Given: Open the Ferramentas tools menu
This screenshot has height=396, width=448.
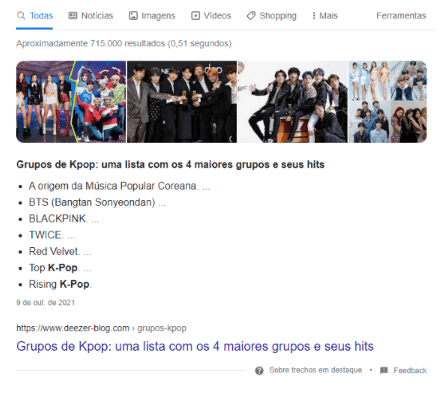Looking at the screenshot, I should [x=401, y=16].
